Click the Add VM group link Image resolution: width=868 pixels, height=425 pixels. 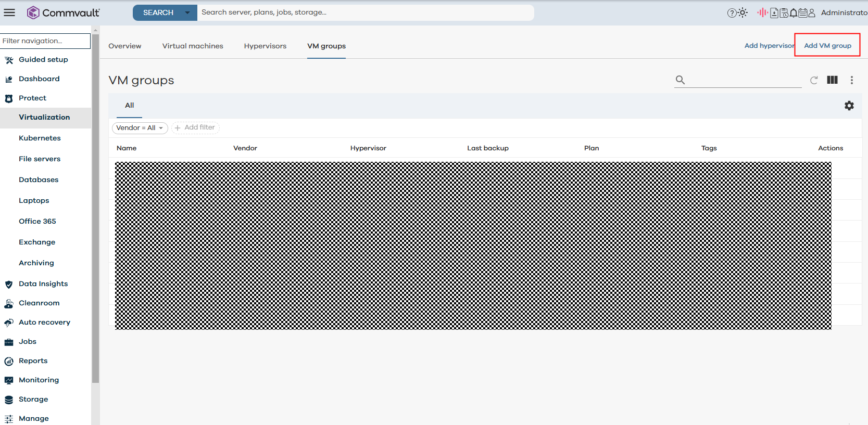pyautogui.click(x=827, y=46)
